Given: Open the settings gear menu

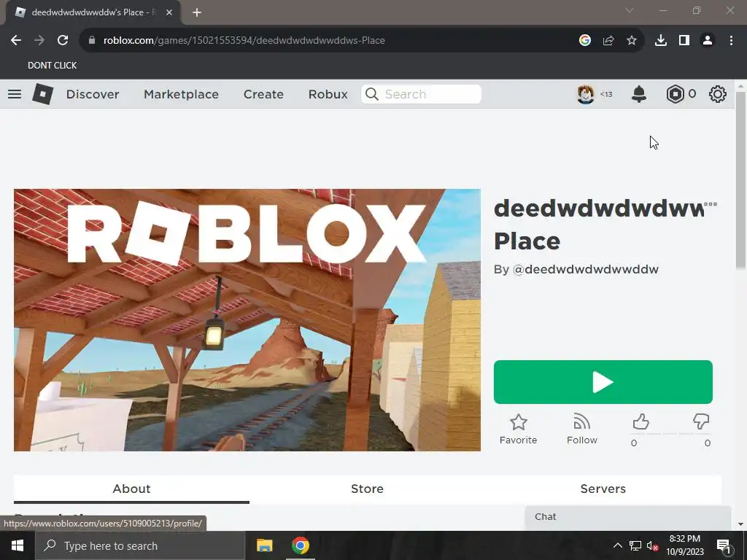Looking at the screenshot, I should (x=718, y=94).
